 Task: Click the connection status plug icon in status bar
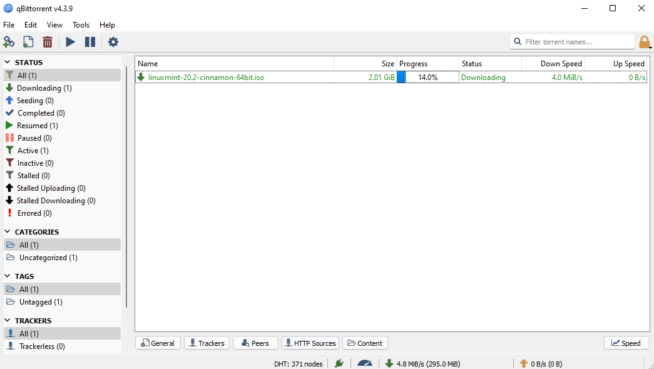[339, 364]
